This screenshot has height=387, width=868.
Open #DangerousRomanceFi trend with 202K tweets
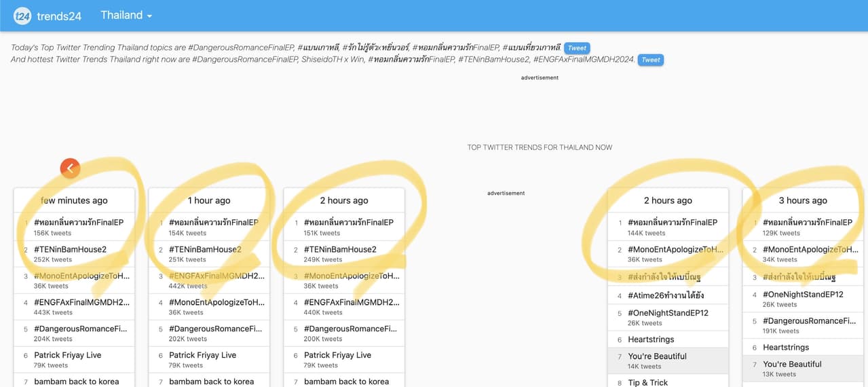(x=216, y=329)
